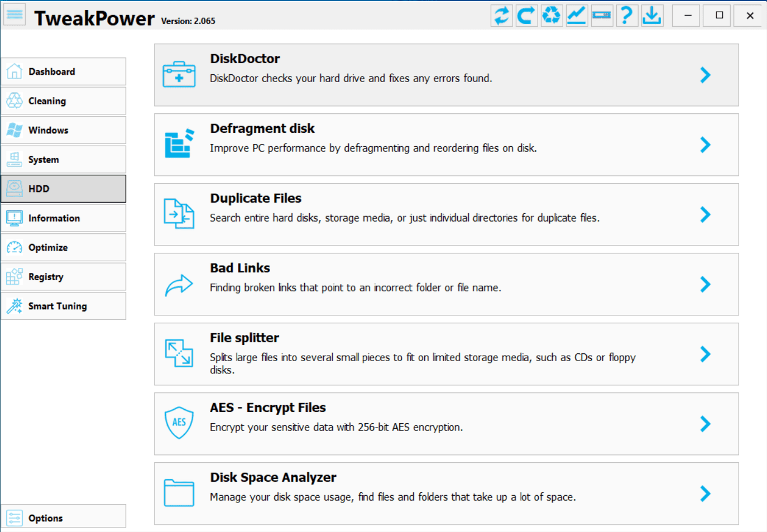This screenshot has width=767, height=532.
Task: Switch to the Cleaning section
Action: pos(64,101)
